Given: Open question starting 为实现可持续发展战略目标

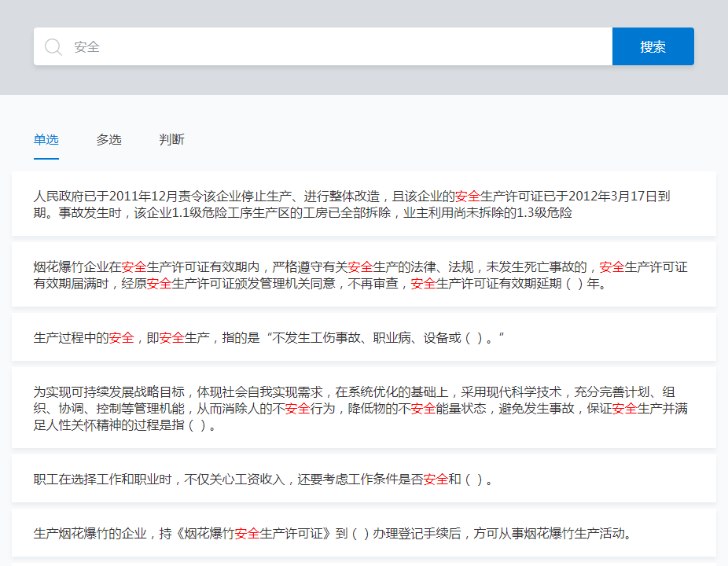Looking at the screenshot, I should coord(364,408).
